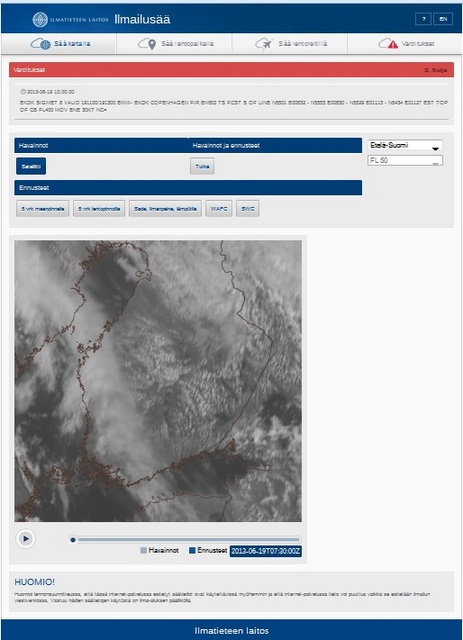
Task: Toggle the Tutka radar layer button
Action: (x=202, y=166)
